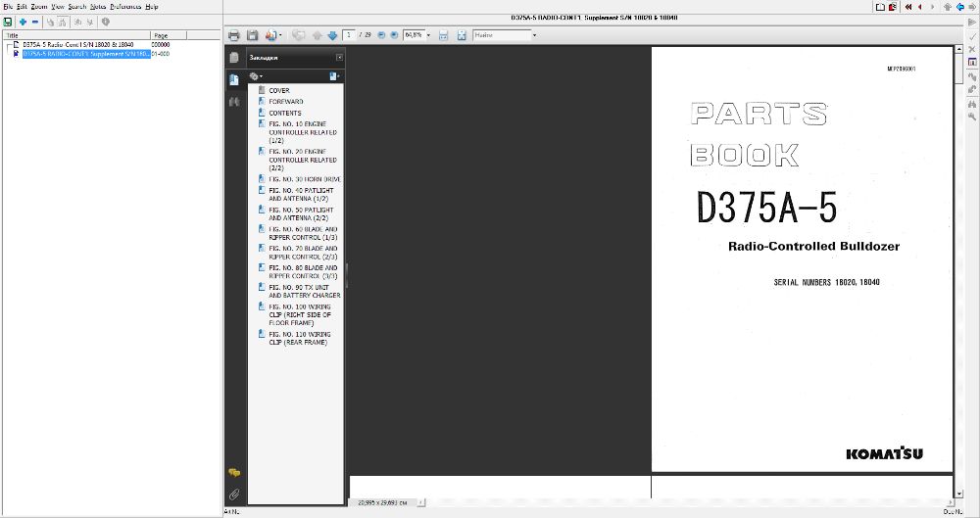This screenshot has width=980, height=518.
Task: Open the File menu
Action: (8, 6)
